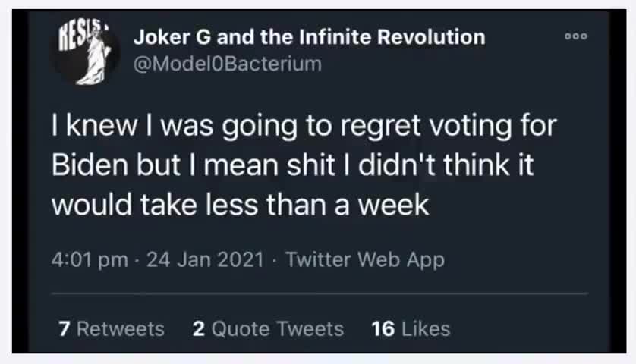Viewport: 636px width, 364px height.
Task: View the 7 Retweets list
Action: click(x=111, y=328)
